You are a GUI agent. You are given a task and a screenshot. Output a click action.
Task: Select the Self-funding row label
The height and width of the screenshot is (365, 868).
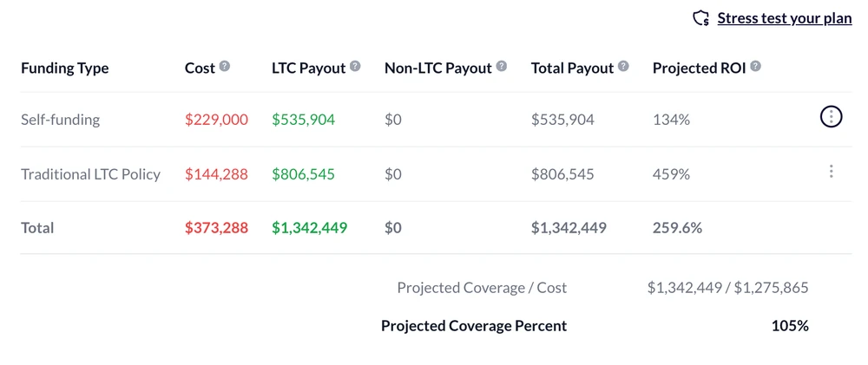click(x=60, y=120)
